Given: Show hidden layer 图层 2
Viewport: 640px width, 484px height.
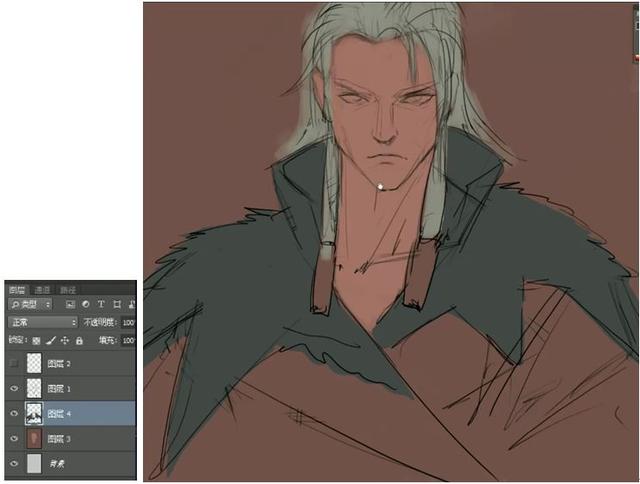Looking at the screenshot, I should click(13, 363).
